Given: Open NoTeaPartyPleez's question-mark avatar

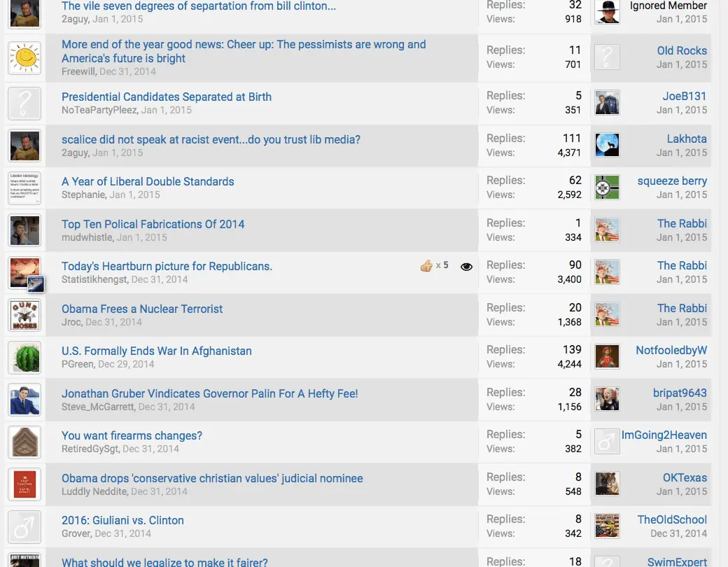Looking at the screenshot, I should pyautogui.click(x=24, y=103).
